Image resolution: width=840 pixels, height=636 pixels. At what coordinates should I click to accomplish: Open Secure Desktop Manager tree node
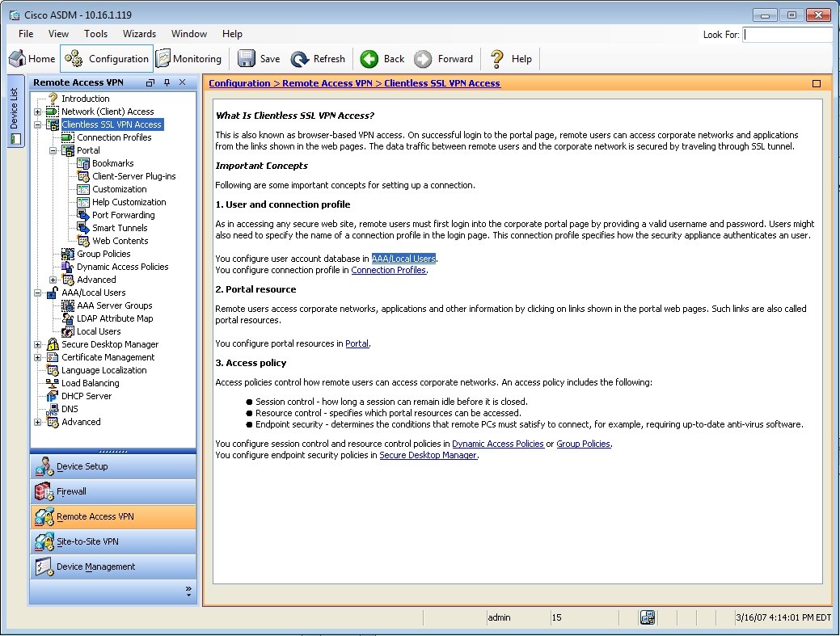[109, 344]
